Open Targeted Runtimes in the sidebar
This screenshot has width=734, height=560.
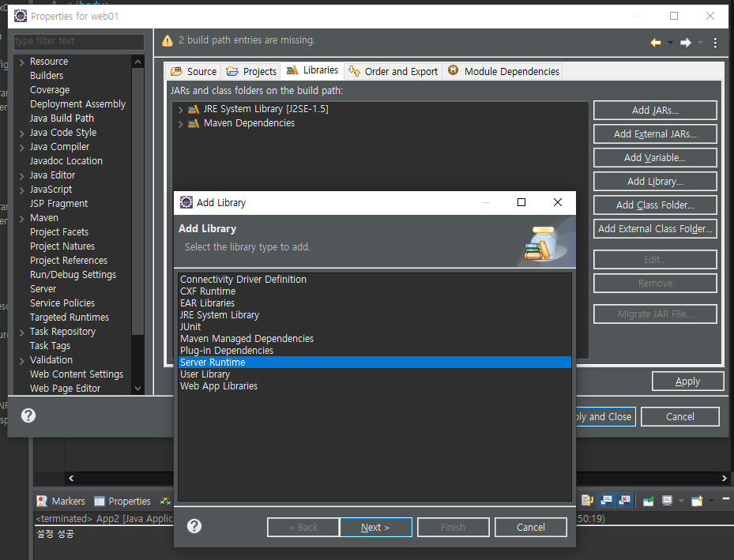(x=70, y=318)
